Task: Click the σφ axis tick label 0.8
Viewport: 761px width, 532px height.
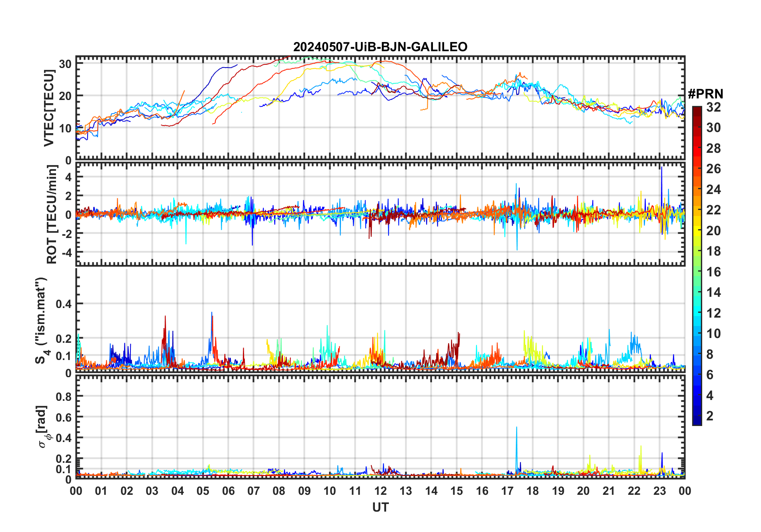Action: click(64, 396)
